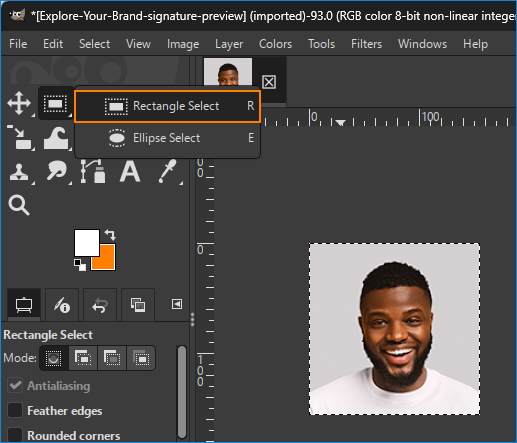Screen dimensions: 517x443
Task: Select the Zoom magnifier tool
Action: pos(19,205)
